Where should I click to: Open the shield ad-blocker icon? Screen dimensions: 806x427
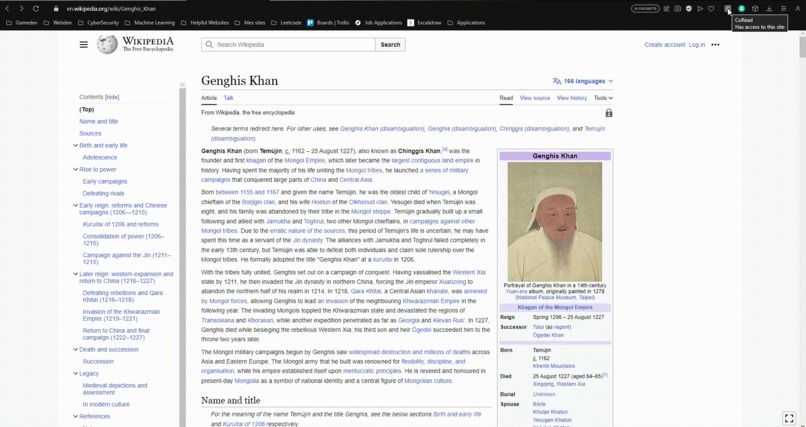pyautogui.click(x=689, y=9)
